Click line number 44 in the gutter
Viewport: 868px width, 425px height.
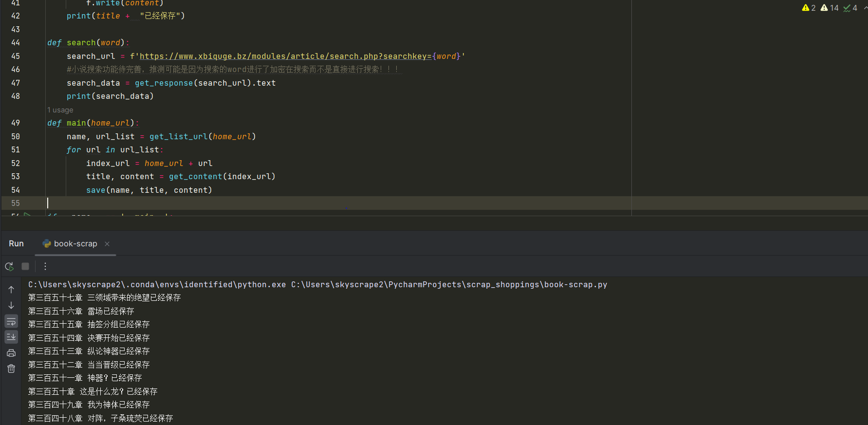point(16,43)
